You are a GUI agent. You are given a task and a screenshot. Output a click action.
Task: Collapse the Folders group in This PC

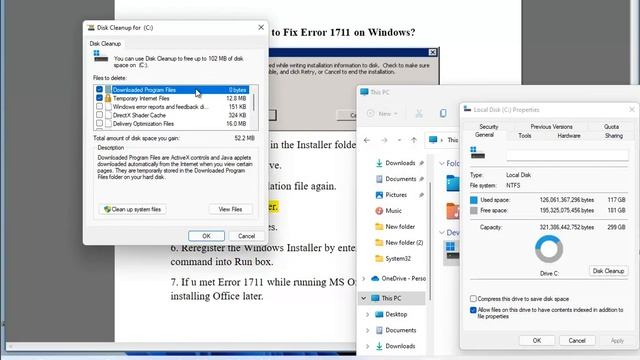pyautogui.click(x=442, y=163)
